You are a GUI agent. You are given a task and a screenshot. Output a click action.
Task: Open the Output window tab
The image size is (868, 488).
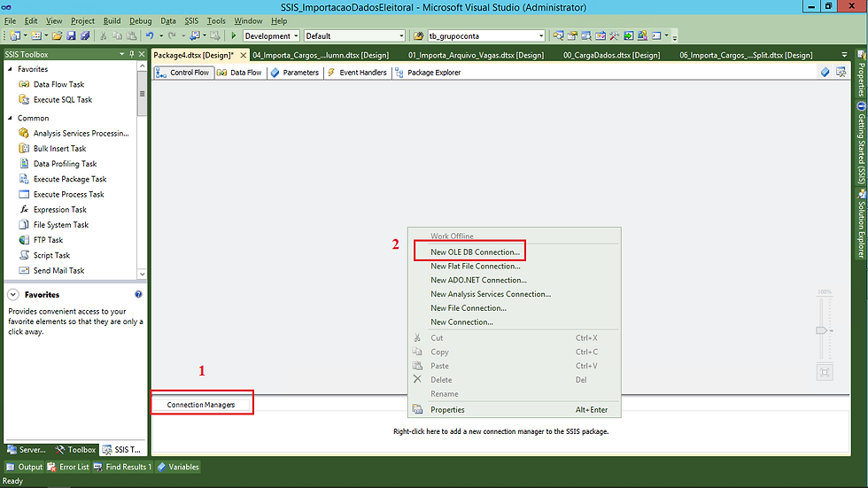25,467
